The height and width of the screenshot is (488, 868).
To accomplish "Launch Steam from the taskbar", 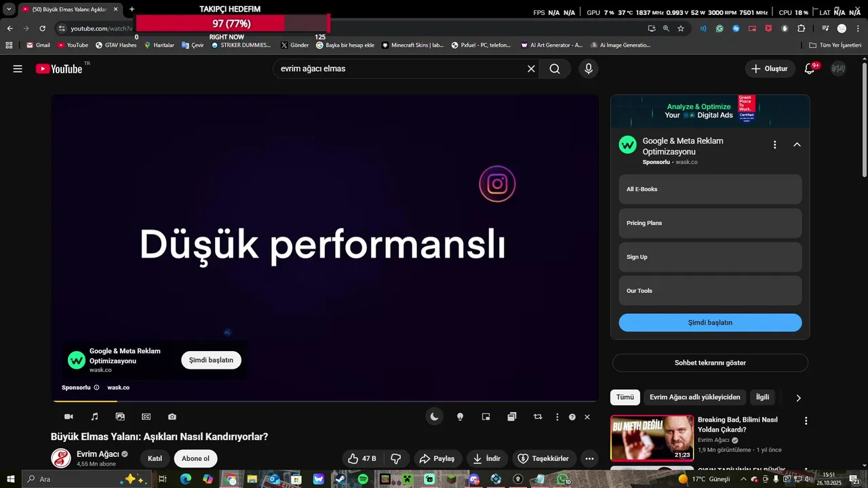I will click(x=340, y=479).
